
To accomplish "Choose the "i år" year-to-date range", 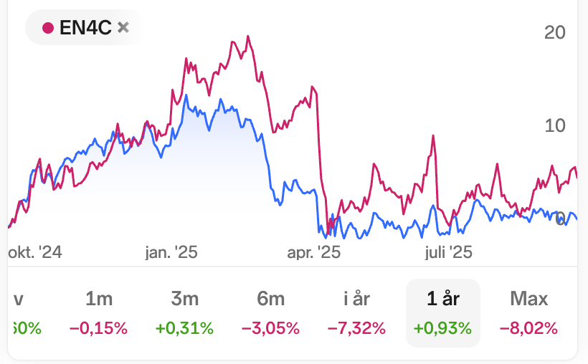I will click(x=356, y=299).
